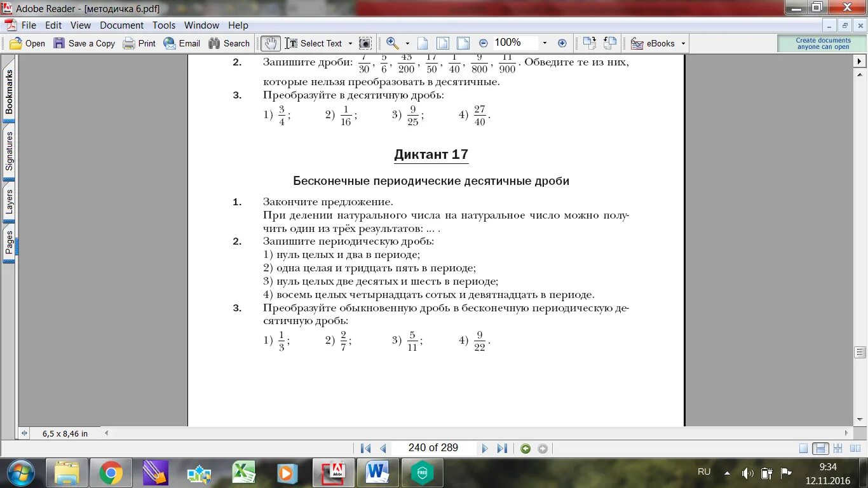Viewport: 868px width, 488px height.
Task: Increase zoom with the plus button
Action: [x=562, y=43]
